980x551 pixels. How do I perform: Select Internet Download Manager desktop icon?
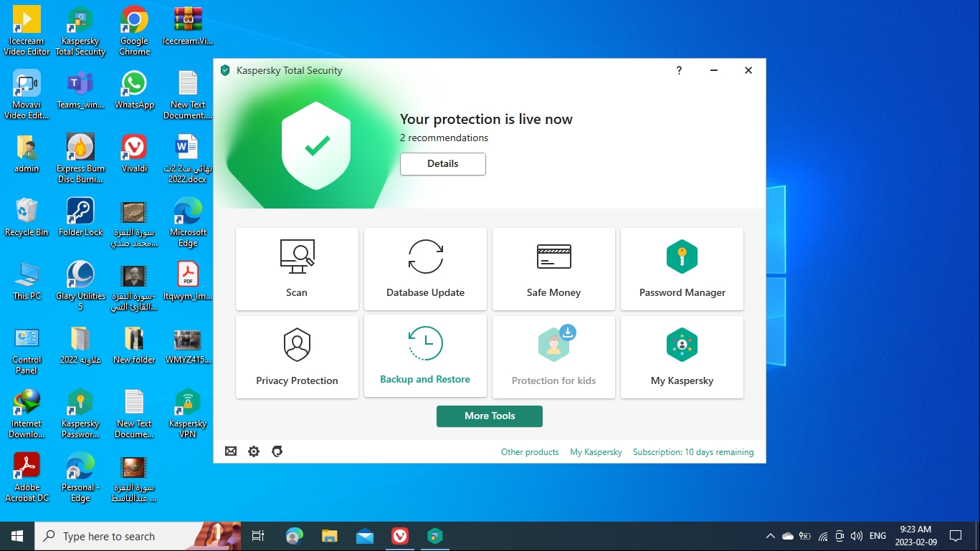[27, 413]
